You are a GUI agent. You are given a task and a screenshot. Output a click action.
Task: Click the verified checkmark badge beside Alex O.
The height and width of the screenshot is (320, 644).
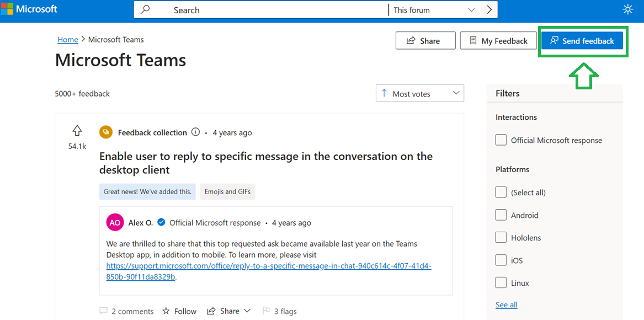click(x=161, y=223)
